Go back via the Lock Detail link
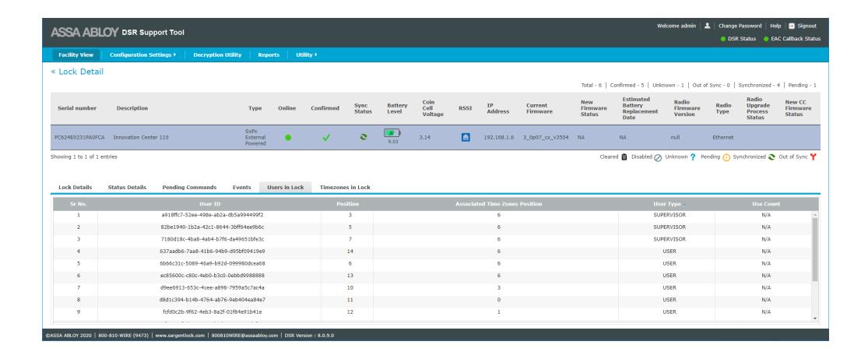This screenshot has height=359, width=868. 77,72
